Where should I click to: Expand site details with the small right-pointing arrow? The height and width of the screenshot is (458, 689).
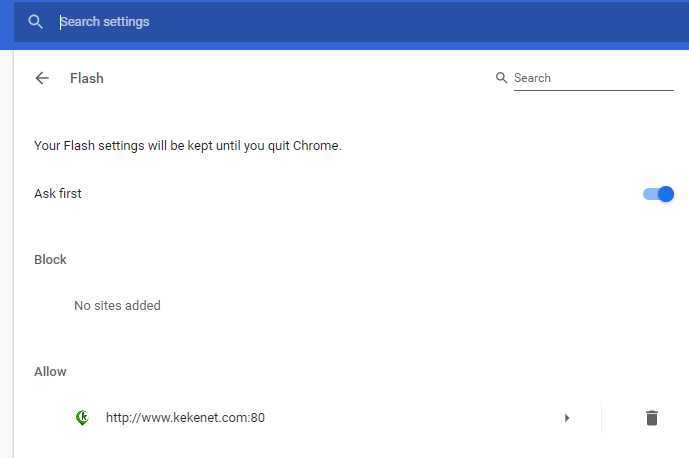pos(567,418)
